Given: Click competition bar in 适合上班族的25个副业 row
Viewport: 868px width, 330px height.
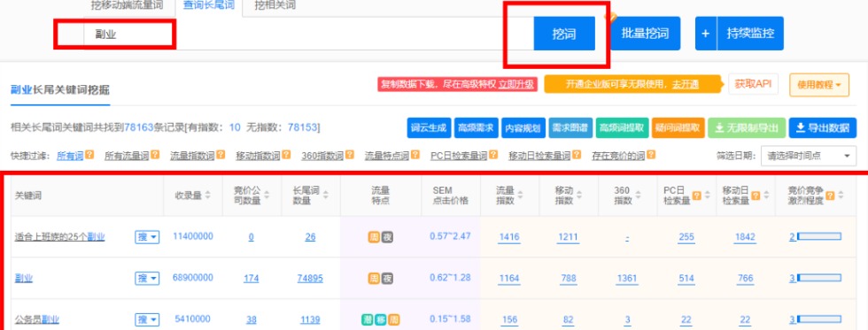Looking at the screenshot, I should pos(818,236).
